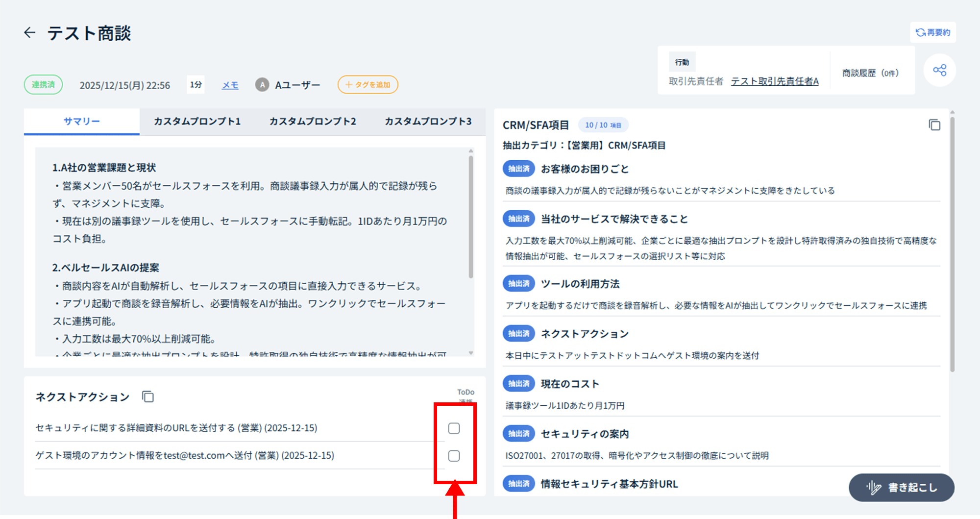Open the カスタムプロンプト1 tab
This screenshot has height=519, width=980.
click(197, 121)
